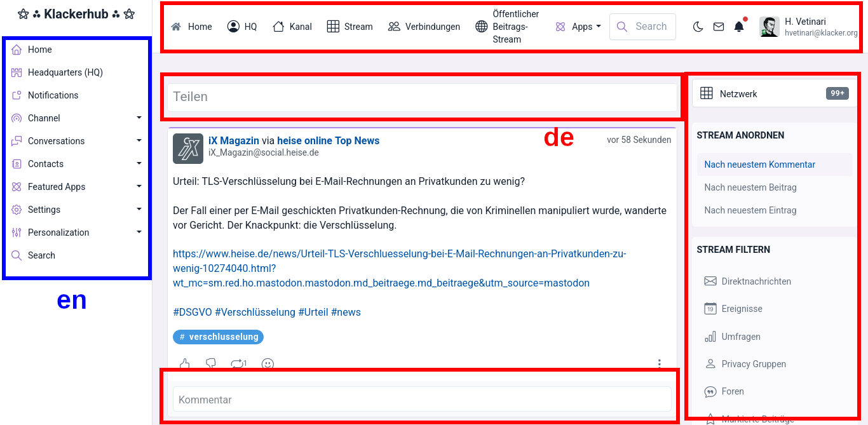Open the mail envelope icon
The image size is (868, 425).
coord(718,27)
